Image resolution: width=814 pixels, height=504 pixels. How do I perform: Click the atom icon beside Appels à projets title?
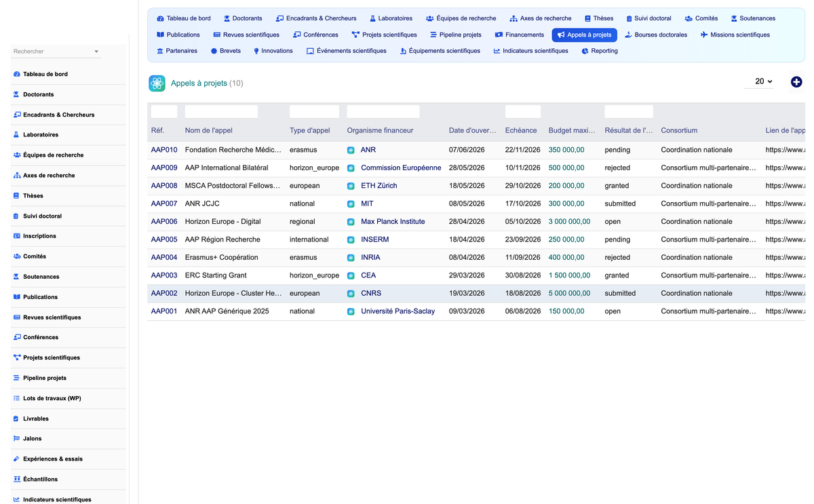click(x=157, y=83)
